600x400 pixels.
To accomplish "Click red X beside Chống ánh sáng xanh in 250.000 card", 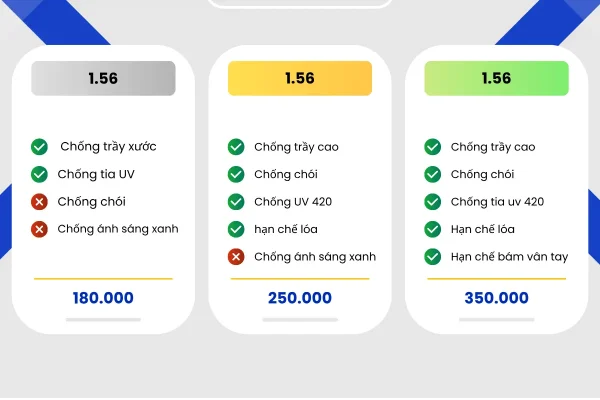I will (236, 257).
